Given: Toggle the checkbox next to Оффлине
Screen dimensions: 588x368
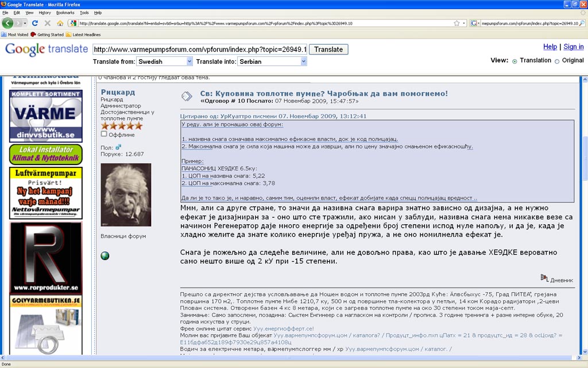Looking at the screenshot, I should click(104, 134).
